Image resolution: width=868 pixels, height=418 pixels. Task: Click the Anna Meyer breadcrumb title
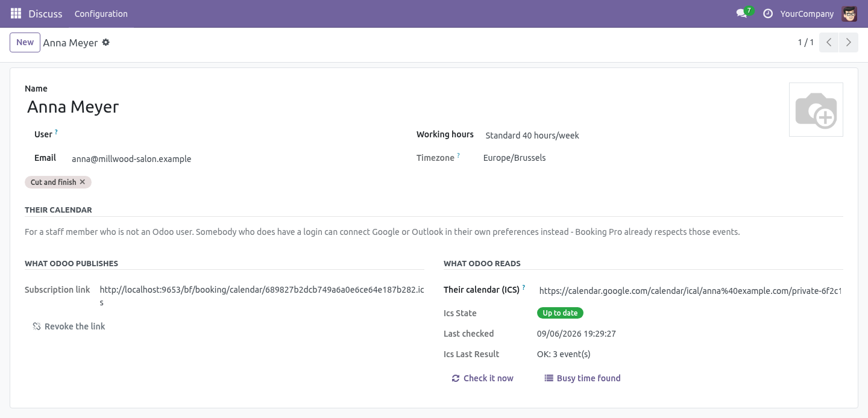point(71,43)
